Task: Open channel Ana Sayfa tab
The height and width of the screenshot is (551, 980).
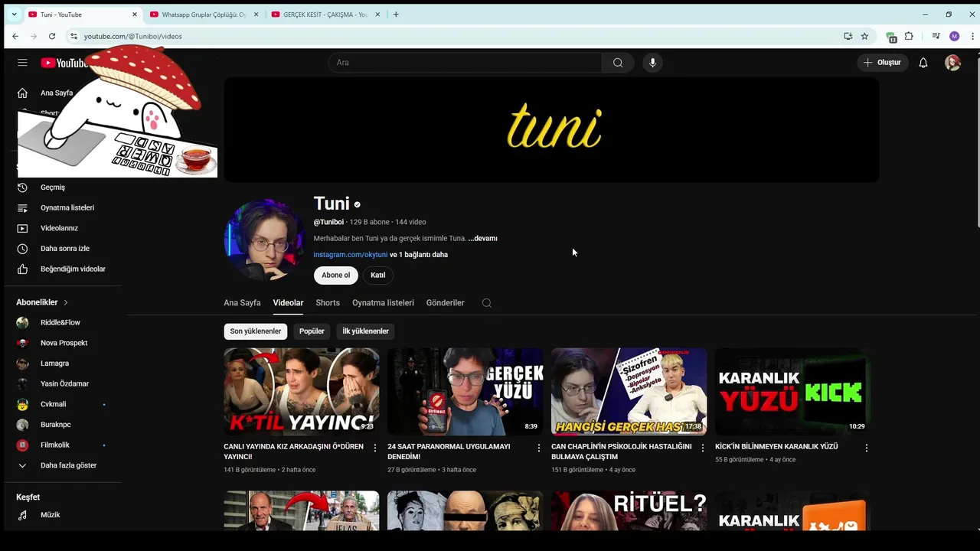Action: point(242,303)
